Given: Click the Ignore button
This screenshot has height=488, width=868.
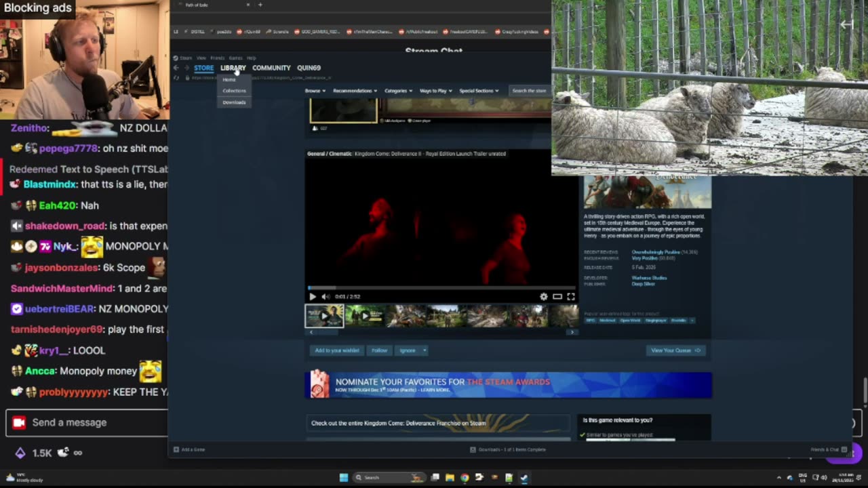Looking at the screenshot, I should click(x=407, y=350).
